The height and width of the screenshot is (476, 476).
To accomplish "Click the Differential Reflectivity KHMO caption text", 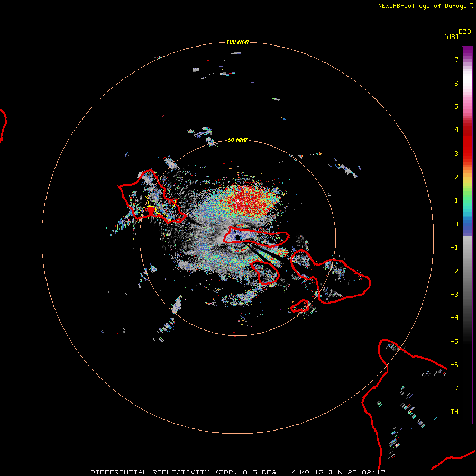I will coord(238,472).
